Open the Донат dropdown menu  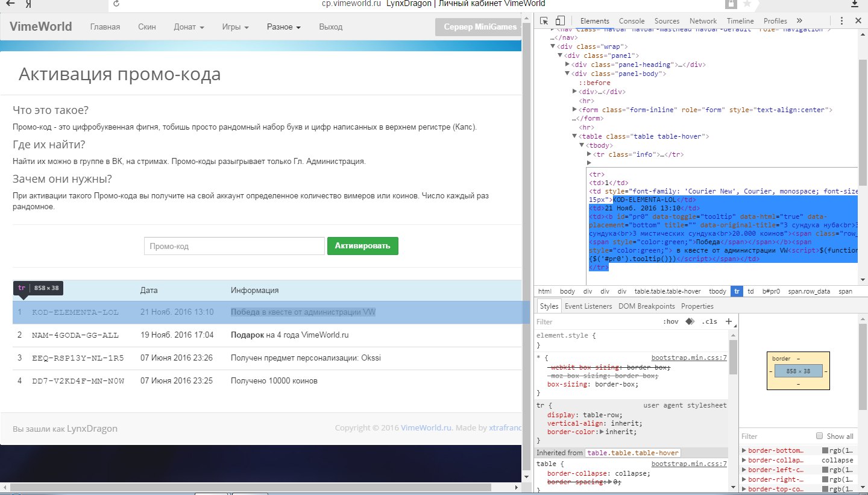[x=189, y=27]
